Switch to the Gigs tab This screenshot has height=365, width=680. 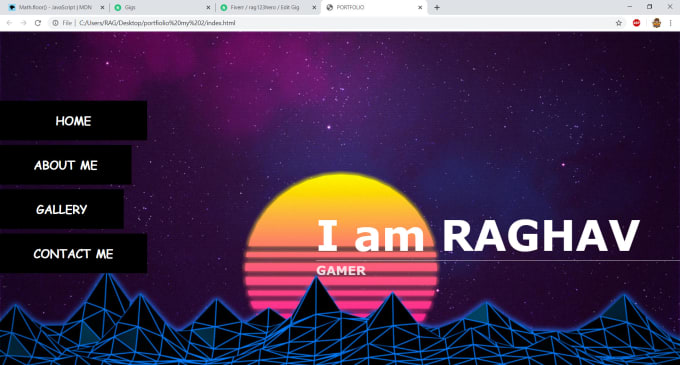pyautogui.click(x=160, y=7)
